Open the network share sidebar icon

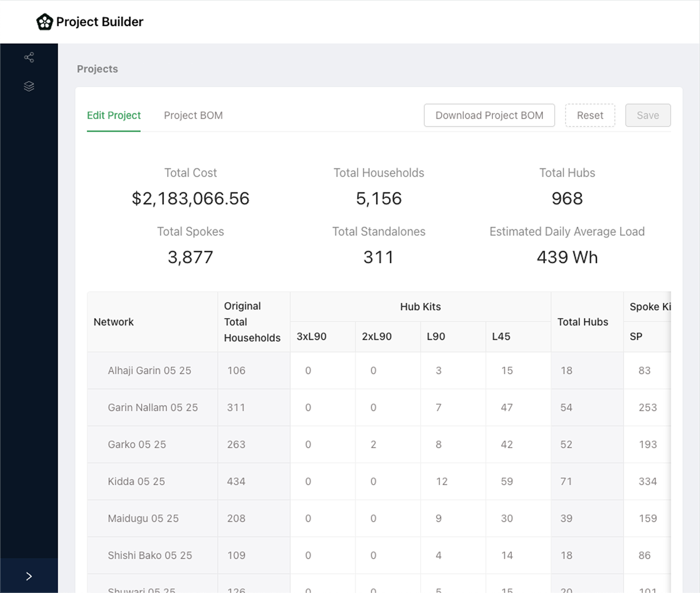pyautogui.click(x=29, y=57)
